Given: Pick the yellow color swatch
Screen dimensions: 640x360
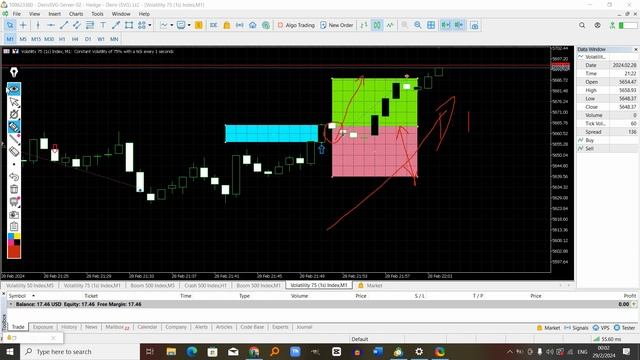Looking at the screenshot, I should 17,236.
